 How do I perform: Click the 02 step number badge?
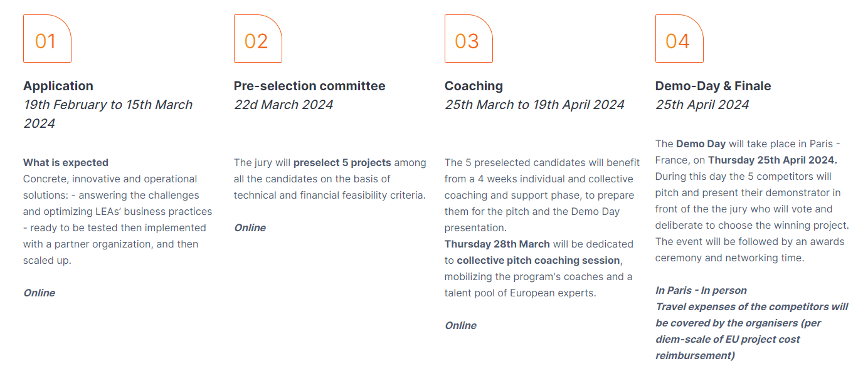pos(258,38)
